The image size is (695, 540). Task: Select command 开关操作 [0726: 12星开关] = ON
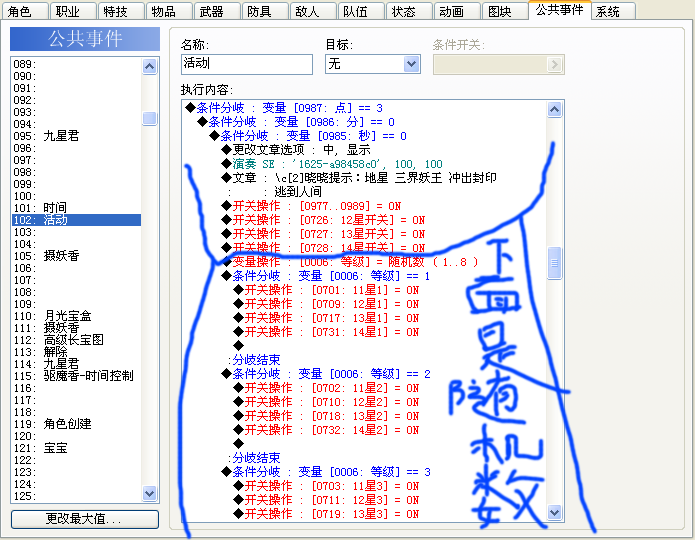pos(323,220)
